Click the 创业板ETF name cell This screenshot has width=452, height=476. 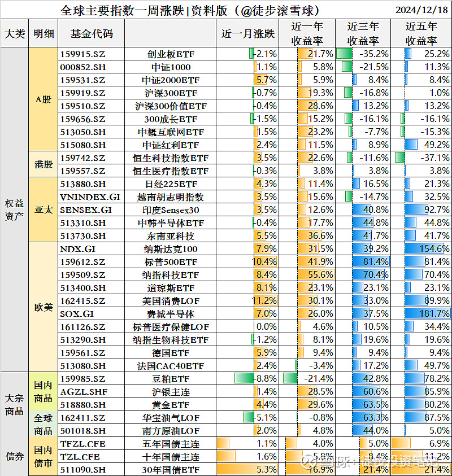171,54
